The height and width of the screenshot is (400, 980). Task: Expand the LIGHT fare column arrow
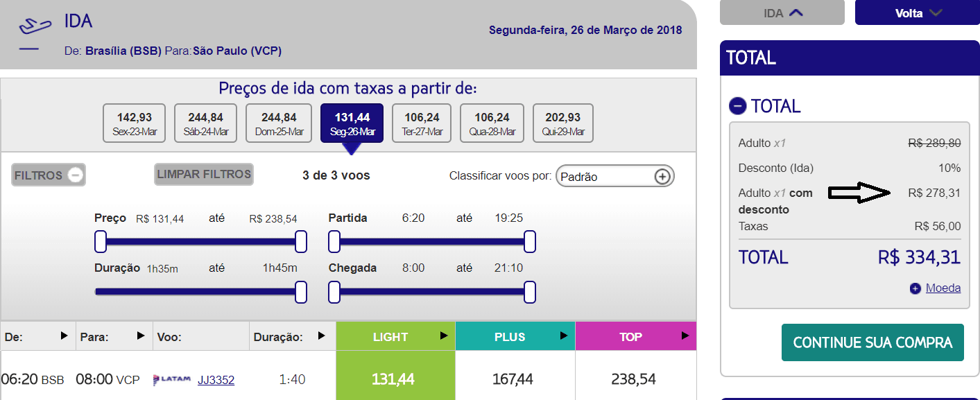click(444, 336)
